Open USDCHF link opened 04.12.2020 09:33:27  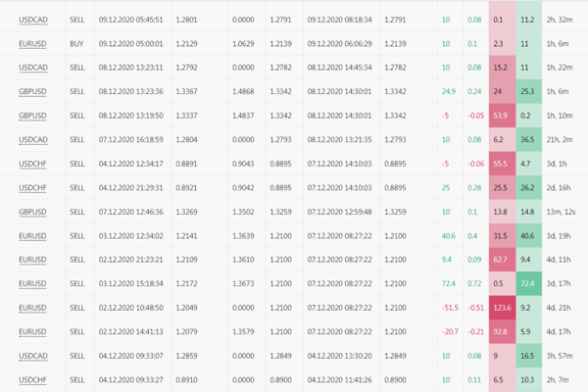pyautogui.click(x=33, y=380)
